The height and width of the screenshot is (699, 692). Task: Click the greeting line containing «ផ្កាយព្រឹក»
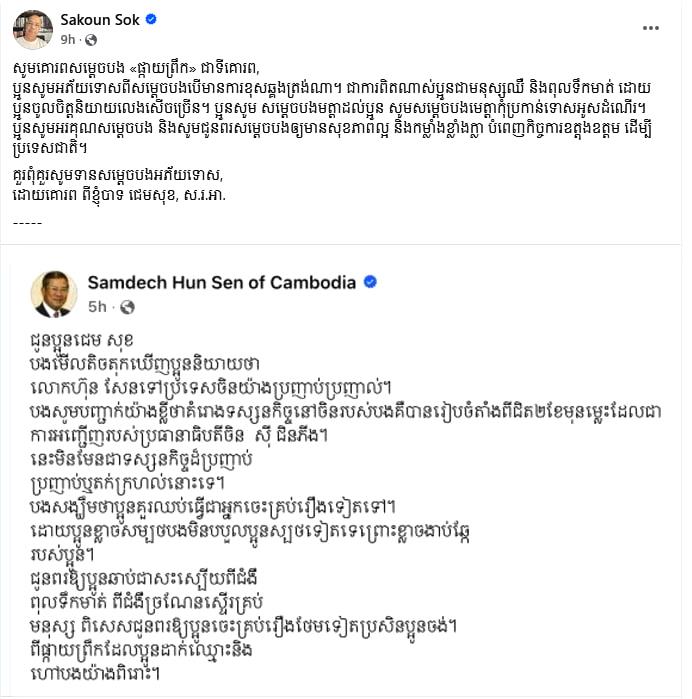136,68
